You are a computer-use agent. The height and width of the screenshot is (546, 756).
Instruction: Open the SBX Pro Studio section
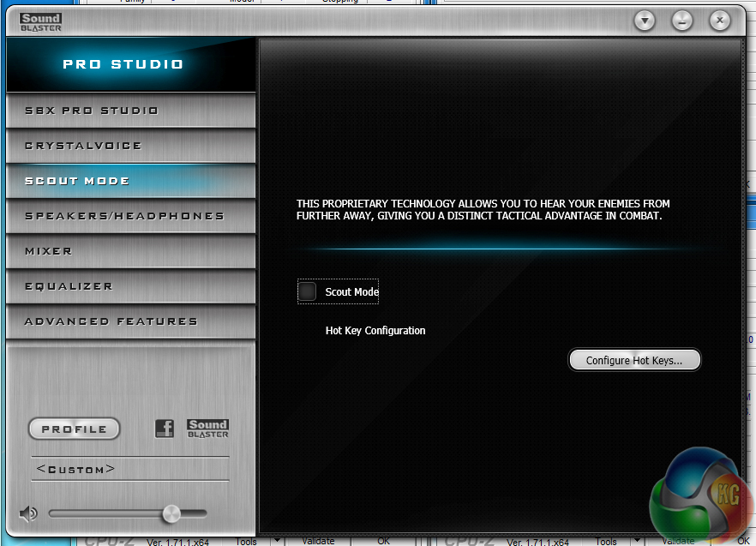point(130,111)
